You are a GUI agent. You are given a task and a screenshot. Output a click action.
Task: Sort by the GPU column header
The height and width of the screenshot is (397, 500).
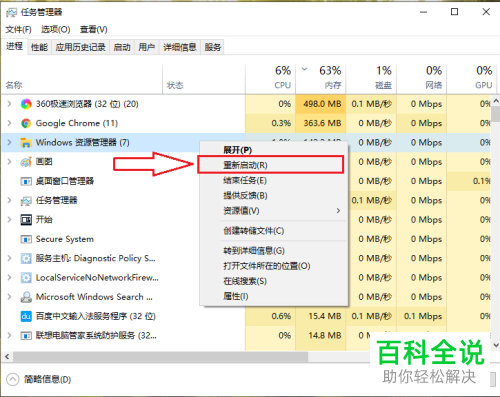pyautogui.click(x=472, y=79)
